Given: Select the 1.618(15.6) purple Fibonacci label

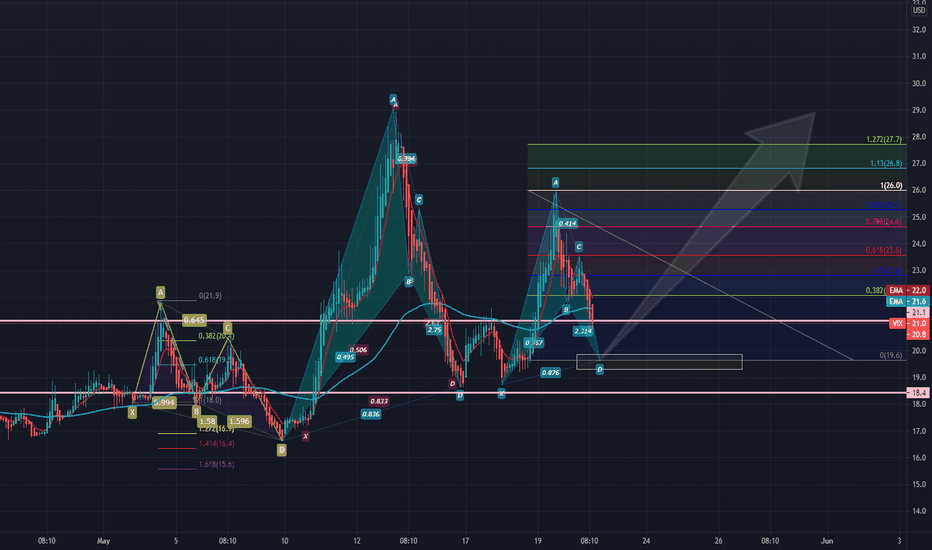Looking at the screenshot, I should pyautogui.click(x=216, y=464).
